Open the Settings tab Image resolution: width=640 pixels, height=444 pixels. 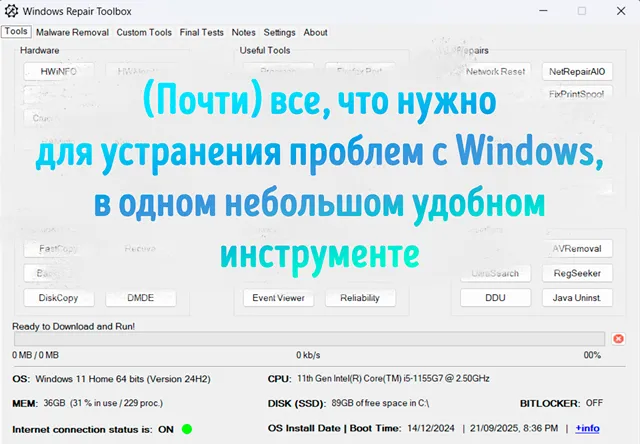pyautogui.click(x=279, y=32)
